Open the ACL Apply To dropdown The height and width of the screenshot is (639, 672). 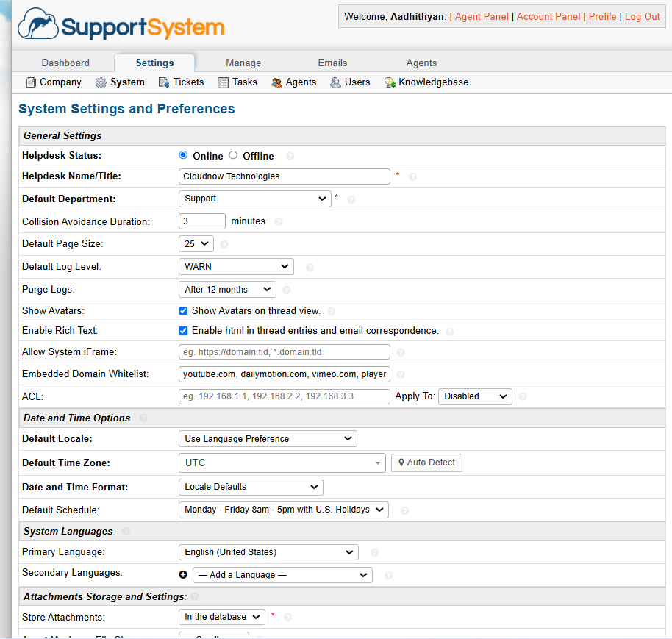(474, 396)
